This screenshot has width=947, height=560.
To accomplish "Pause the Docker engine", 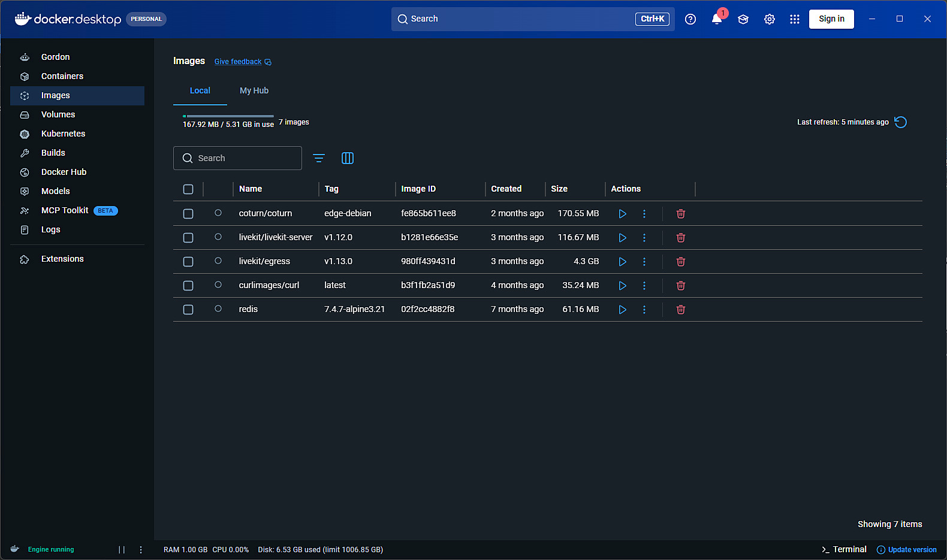I will 122,550.
